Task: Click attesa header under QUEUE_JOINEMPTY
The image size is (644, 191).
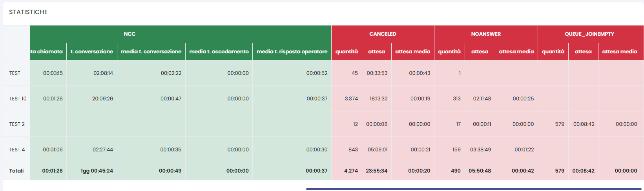Action: [583, 52]
